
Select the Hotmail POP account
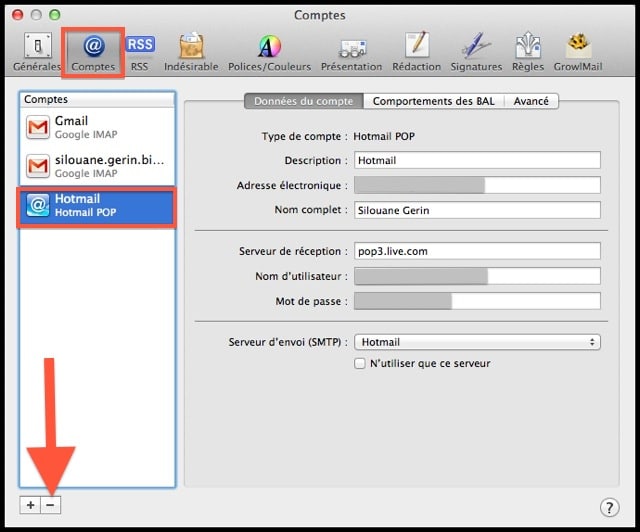(x=98, y=205)
